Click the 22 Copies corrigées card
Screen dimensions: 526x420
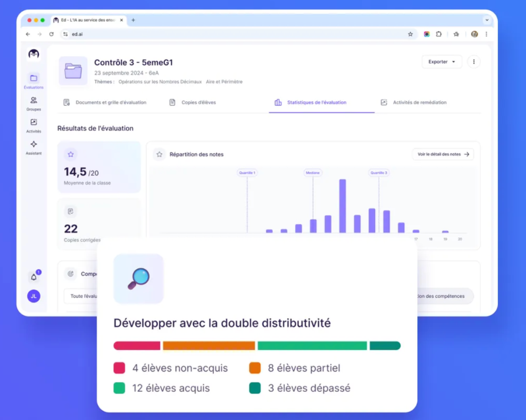99,224
